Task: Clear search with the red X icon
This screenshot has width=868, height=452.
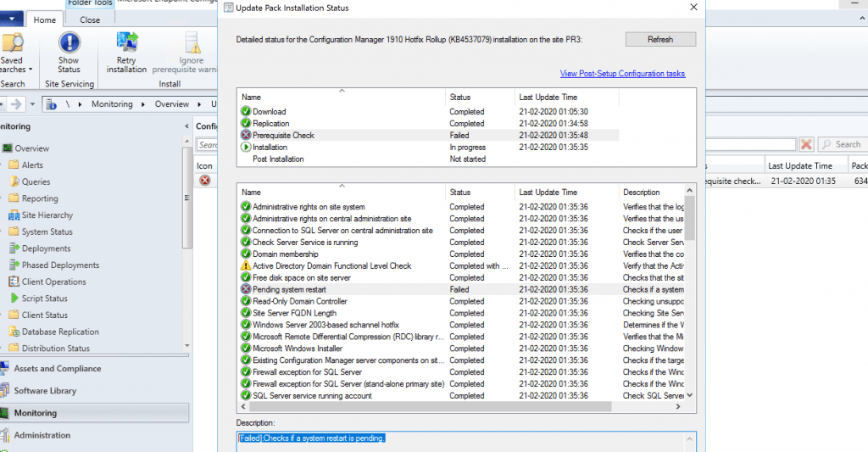Action: pos(807,144)
